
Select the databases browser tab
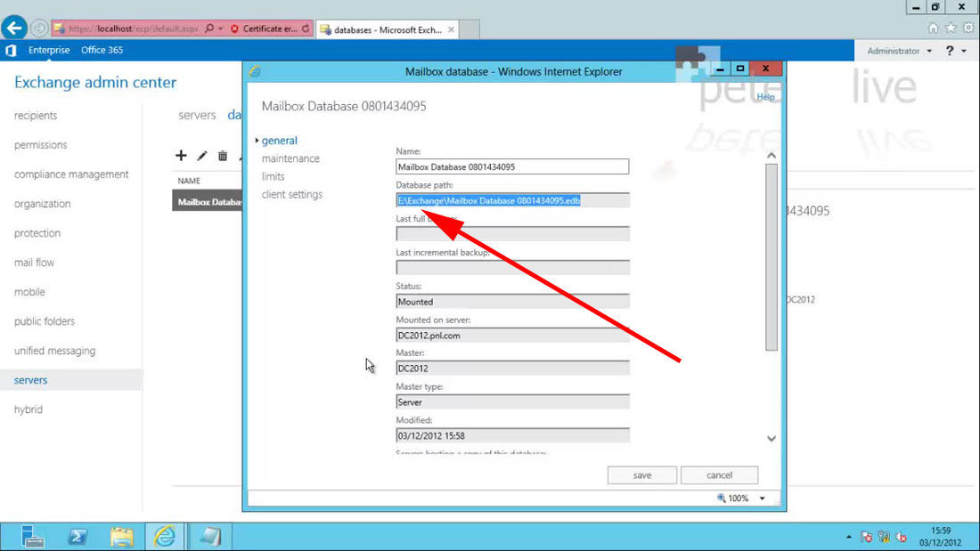[388, 29]
